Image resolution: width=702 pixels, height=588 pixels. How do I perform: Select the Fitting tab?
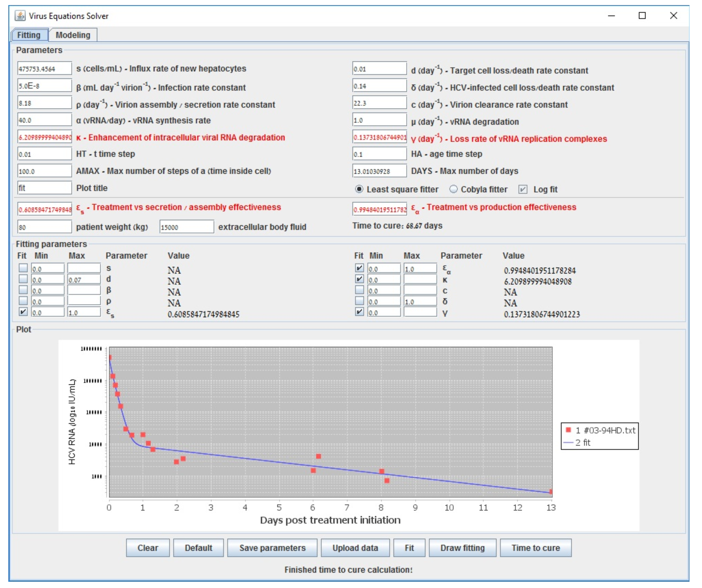point(29,35)
